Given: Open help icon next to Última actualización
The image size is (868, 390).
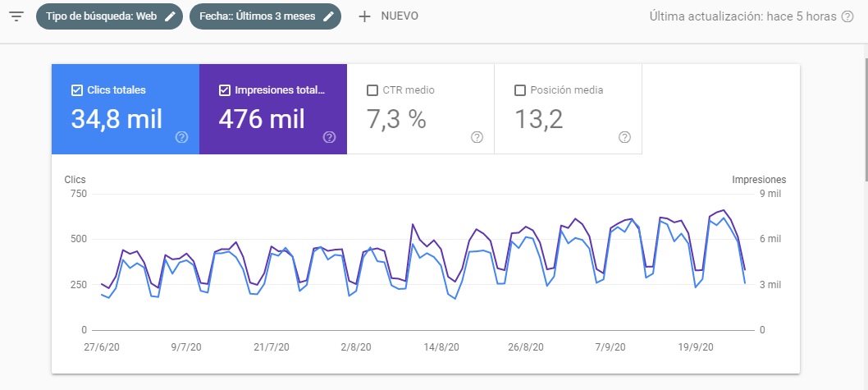Looking at the screenshot, I should (847, 16).
